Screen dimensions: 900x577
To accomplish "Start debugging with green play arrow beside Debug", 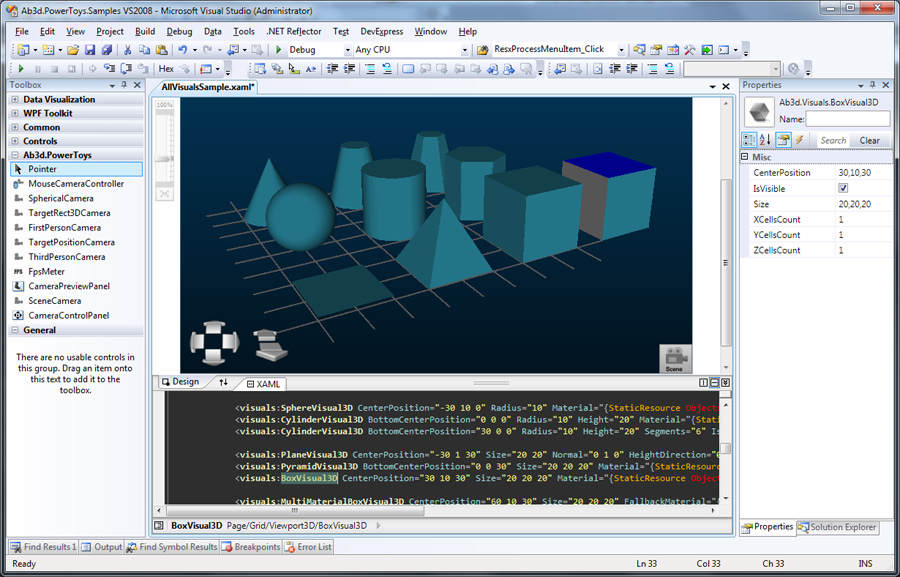I will pos(278,50).
